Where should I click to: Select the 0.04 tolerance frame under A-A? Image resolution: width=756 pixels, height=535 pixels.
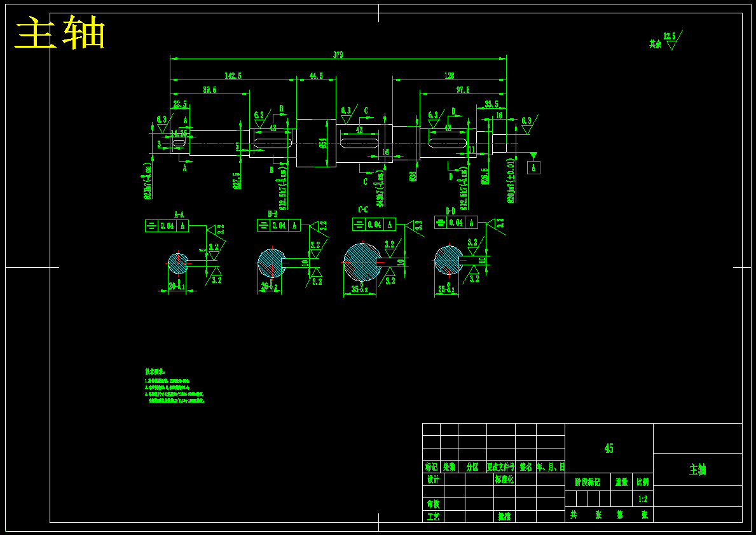[x=167, y=226]
